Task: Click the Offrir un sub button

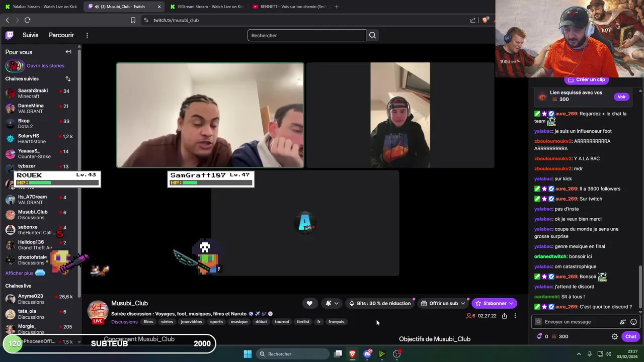Action: (x=443, y=303)
